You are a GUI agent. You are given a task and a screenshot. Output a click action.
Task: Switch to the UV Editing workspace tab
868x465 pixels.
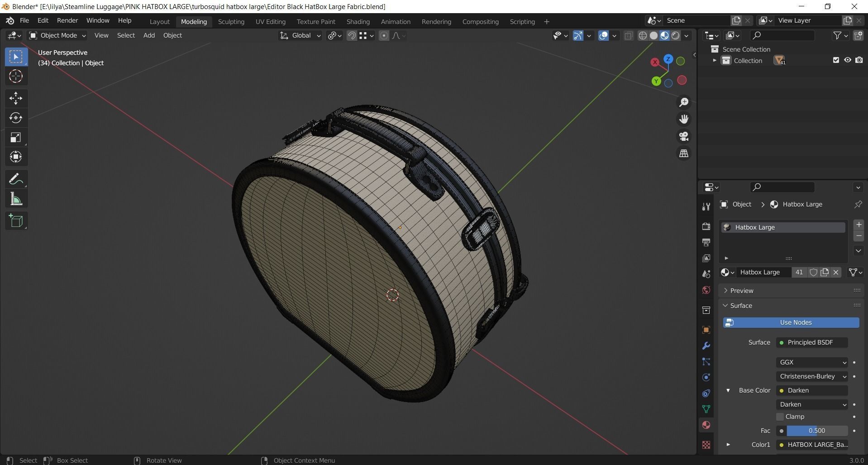point(271,21)
